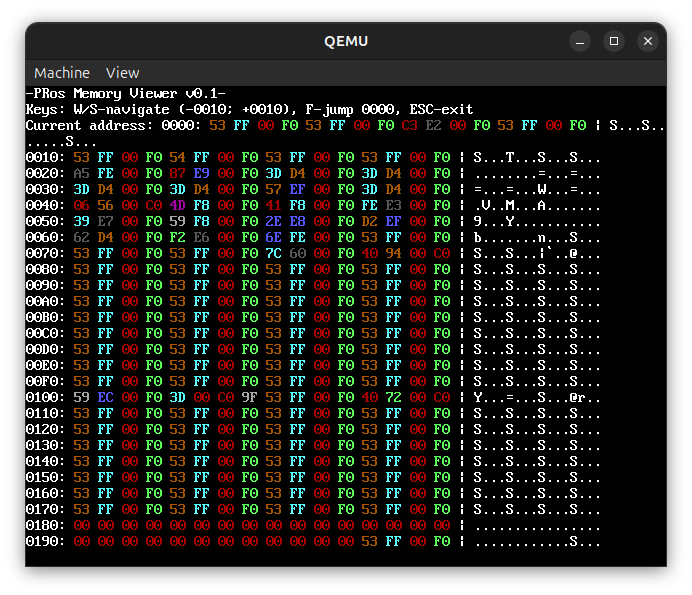This screenshot has width=692, height=595.
Task: Click address label 00A0:
Action: click(x=45, y=301)
